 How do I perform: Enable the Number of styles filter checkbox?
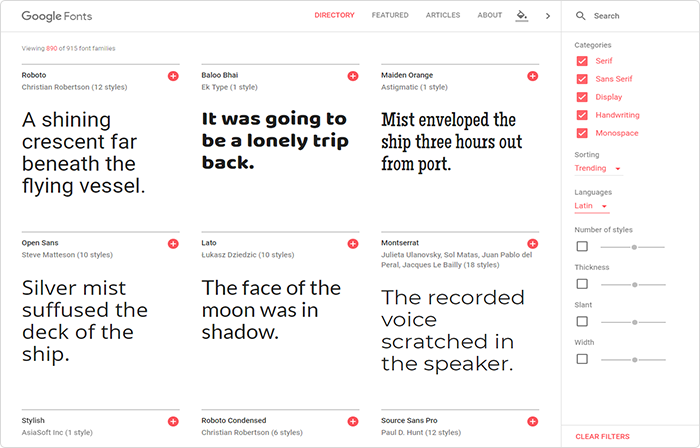point(582,246)
